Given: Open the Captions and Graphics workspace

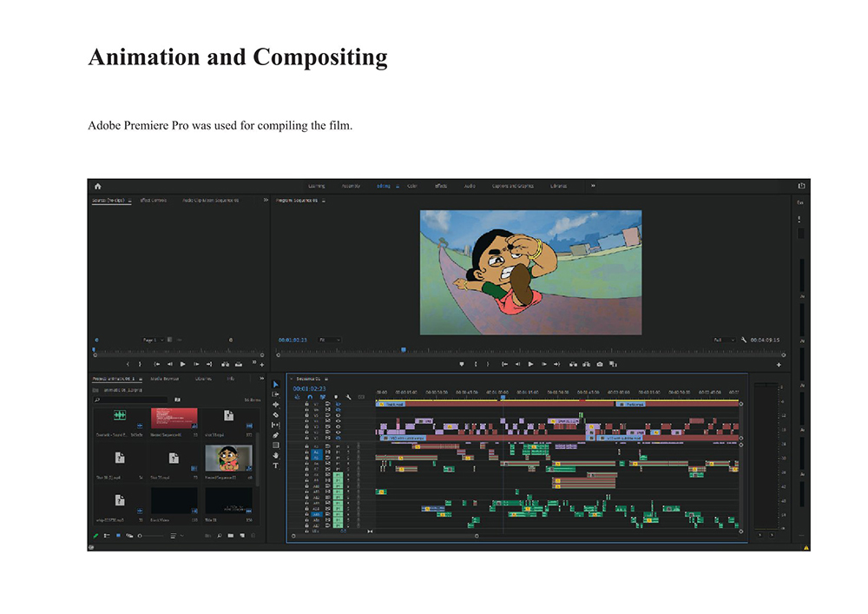Looking at the screenshot, I should [x=513, y=186].
